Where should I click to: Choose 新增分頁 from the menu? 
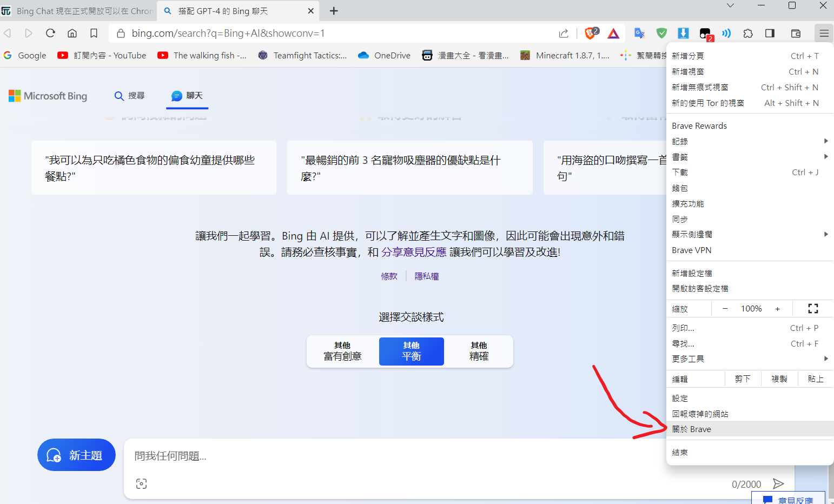coord(750,56)
